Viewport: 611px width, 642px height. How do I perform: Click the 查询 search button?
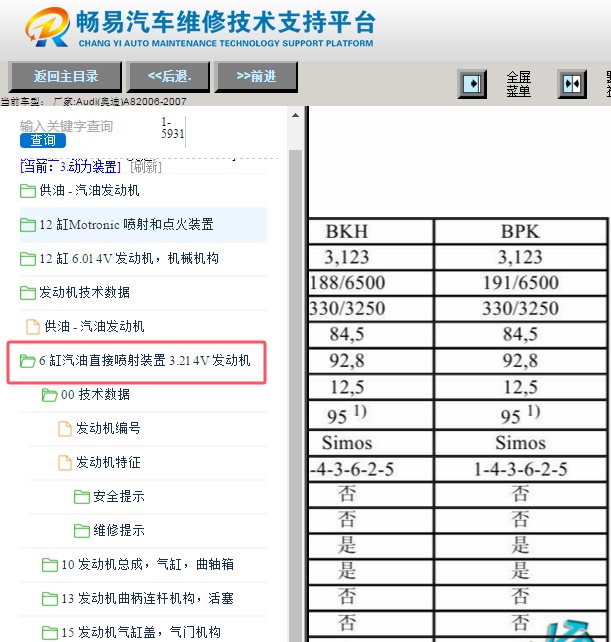point(43,140)
